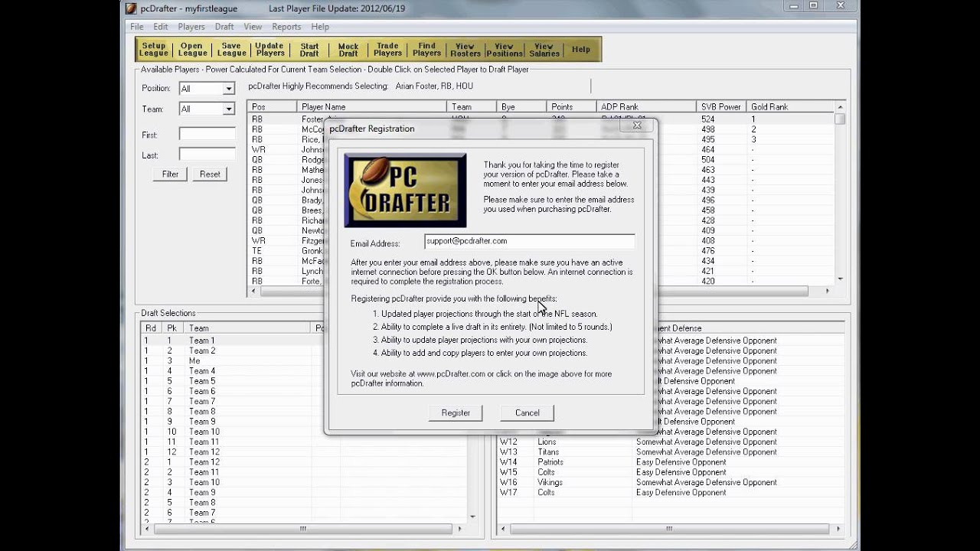The height and width of the screenshot is (551, 980).
Task: Open the Help menu in menu bar
Action: coord(320,27)
